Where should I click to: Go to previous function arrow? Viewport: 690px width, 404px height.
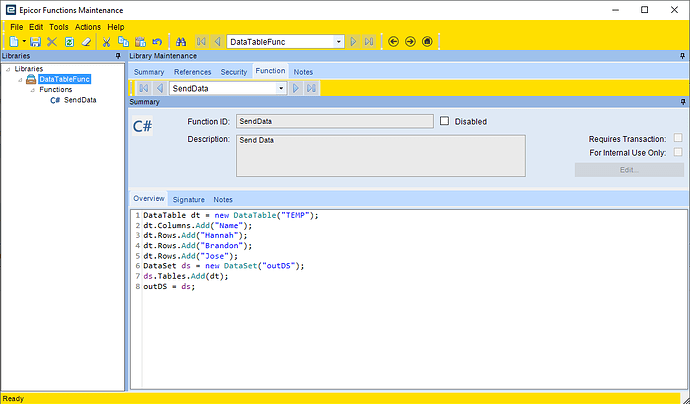(x=160, y=88)
